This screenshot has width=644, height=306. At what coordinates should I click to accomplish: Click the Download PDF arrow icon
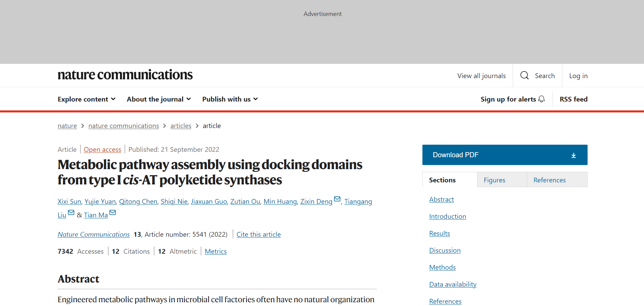573,155
